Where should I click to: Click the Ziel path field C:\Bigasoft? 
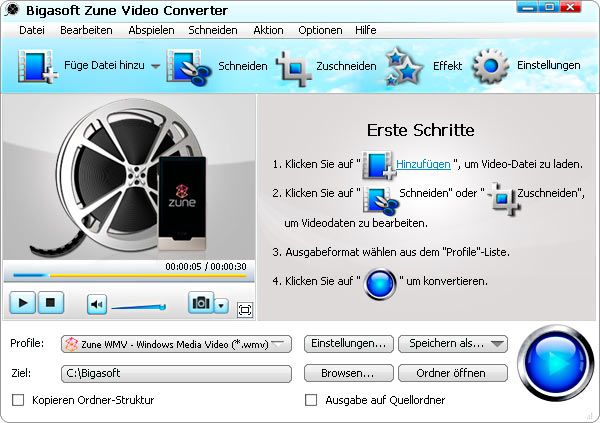tap(176, 373)
